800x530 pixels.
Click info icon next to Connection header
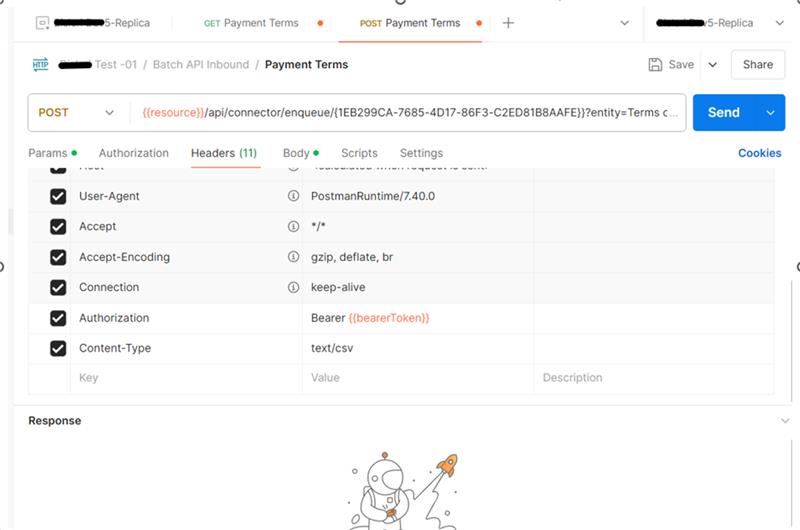tap(293, 287)
